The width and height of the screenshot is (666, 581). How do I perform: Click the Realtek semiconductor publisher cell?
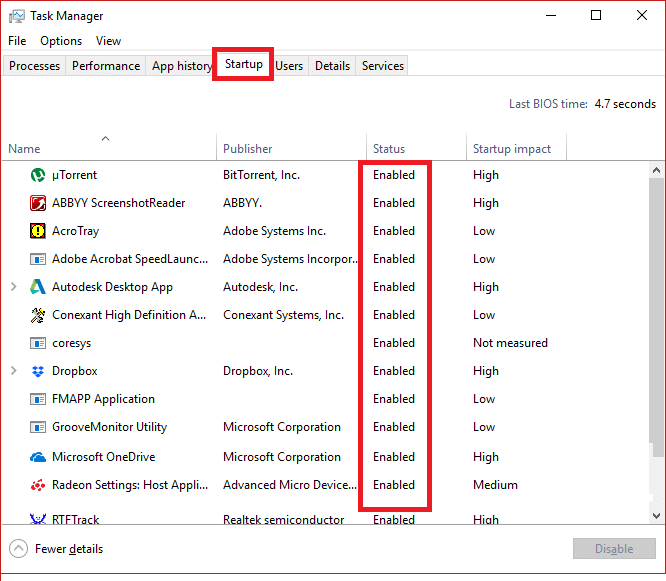pyautogui.click(x=283, y=519)
